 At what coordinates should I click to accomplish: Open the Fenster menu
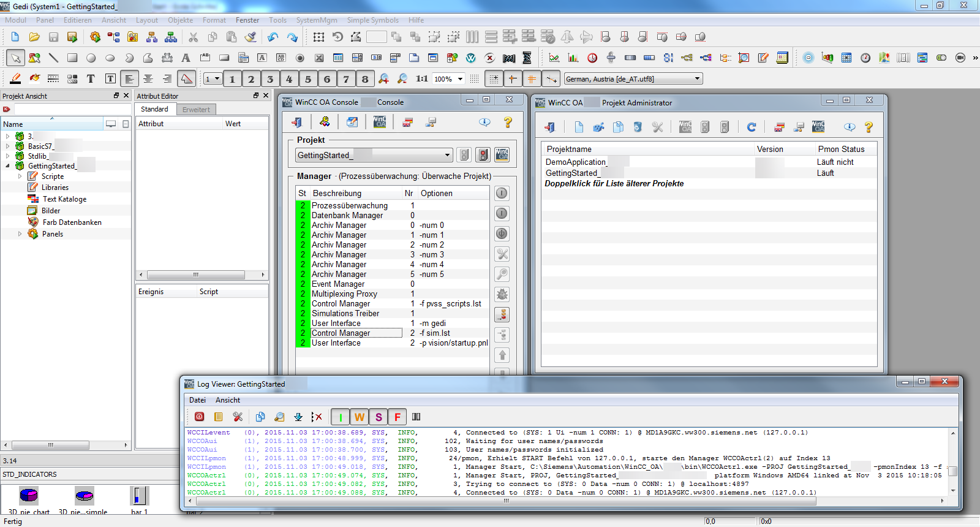[247, 20]
